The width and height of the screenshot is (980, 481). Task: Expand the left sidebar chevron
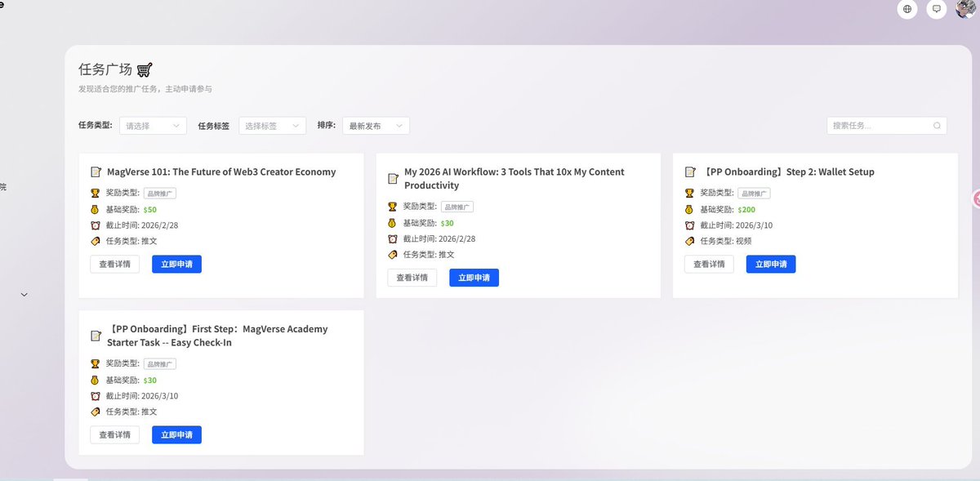24,295
